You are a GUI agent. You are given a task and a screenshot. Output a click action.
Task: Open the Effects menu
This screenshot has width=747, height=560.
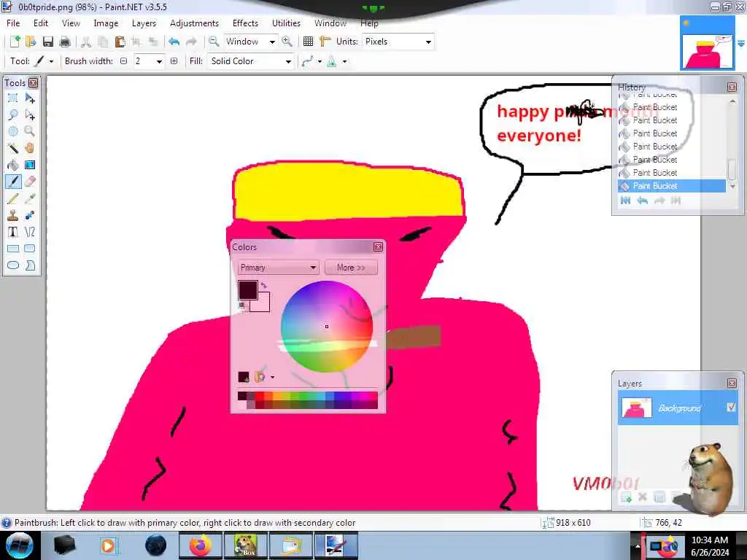pos(245,23)
